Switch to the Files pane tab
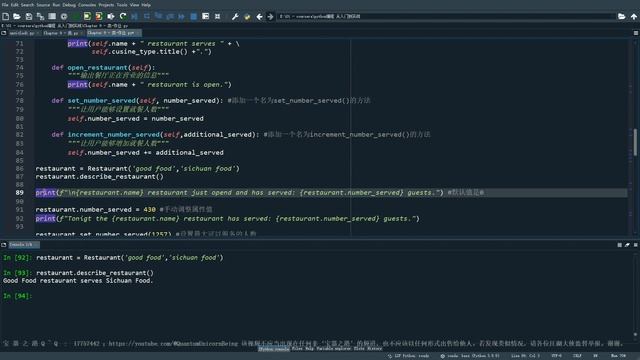Screen dimensions: 640x360 tap(297, 349)
